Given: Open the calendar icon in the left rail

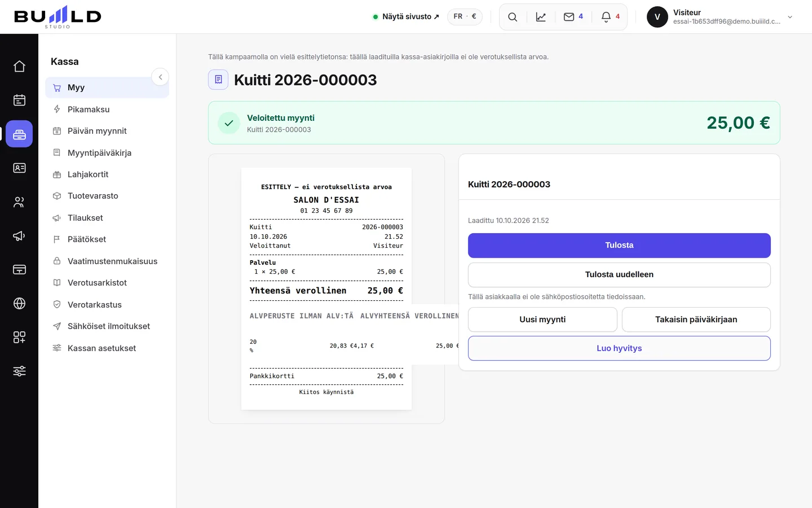Looking at the screenshot, I should pos(19,100).
